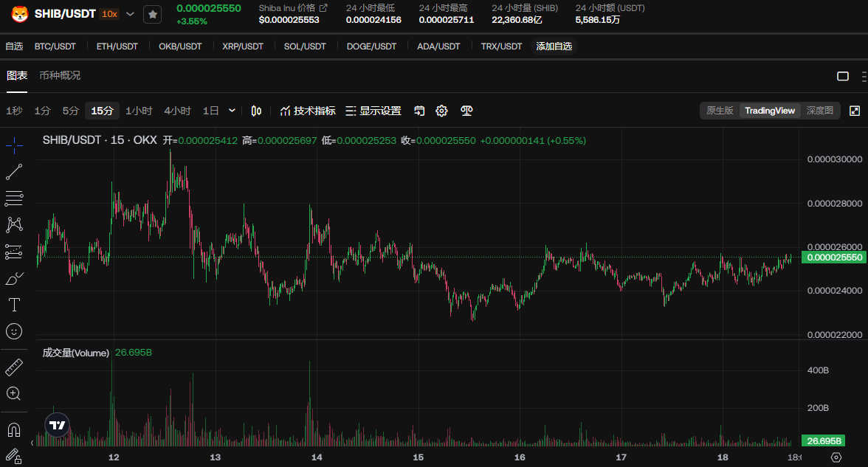Switch to 深度图 depth chart view
Viewport: 868px width, 467px height.
pyautogui.click(x=819, y=111)
